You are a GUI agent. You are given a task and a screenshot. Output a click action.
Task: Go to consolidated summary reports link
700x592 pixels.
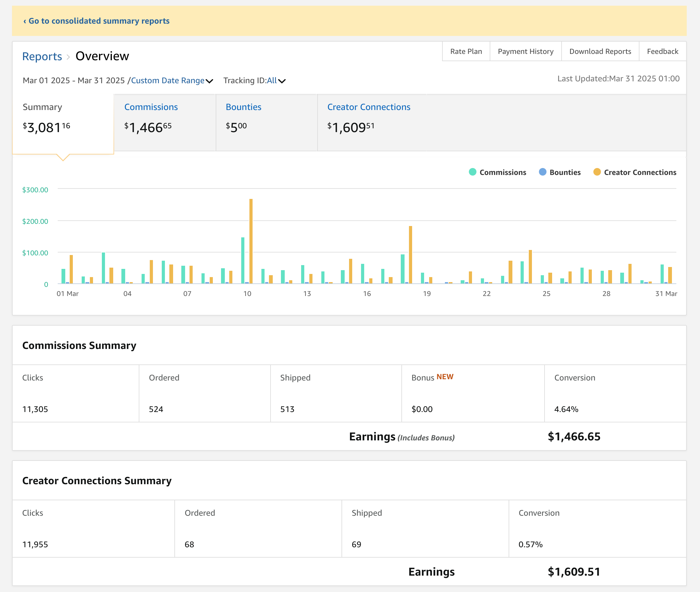pos(96,21)
